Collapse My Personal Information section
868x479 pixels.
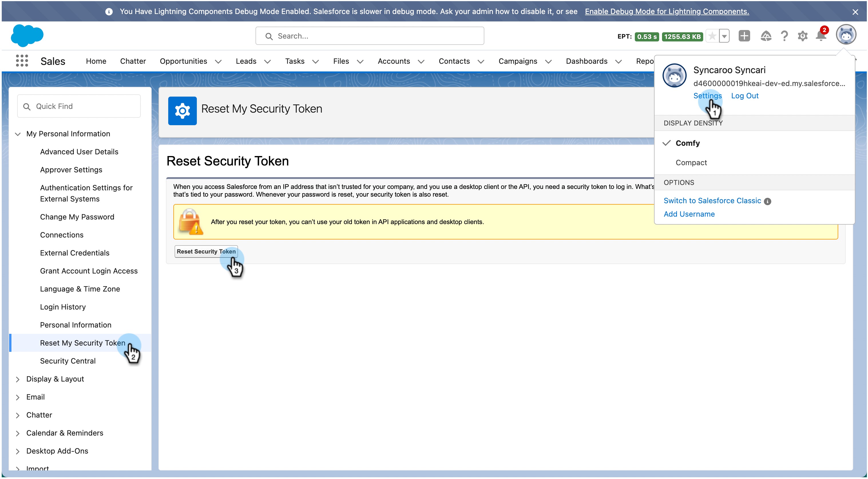click(18, 134)
